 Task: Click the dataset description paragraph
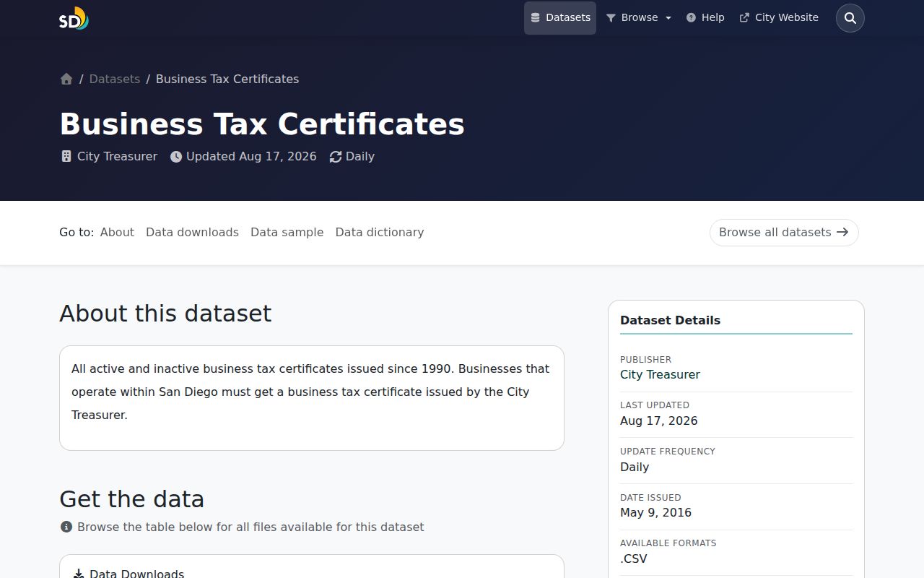tap(310, 392)
